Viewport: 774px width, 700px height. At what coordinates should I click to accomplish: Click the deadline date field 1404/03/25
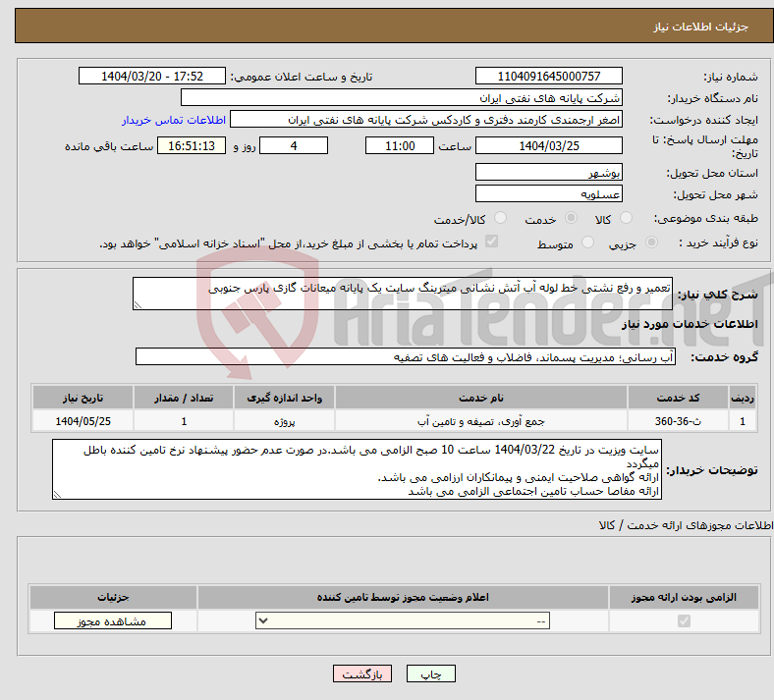coord(548,145)
